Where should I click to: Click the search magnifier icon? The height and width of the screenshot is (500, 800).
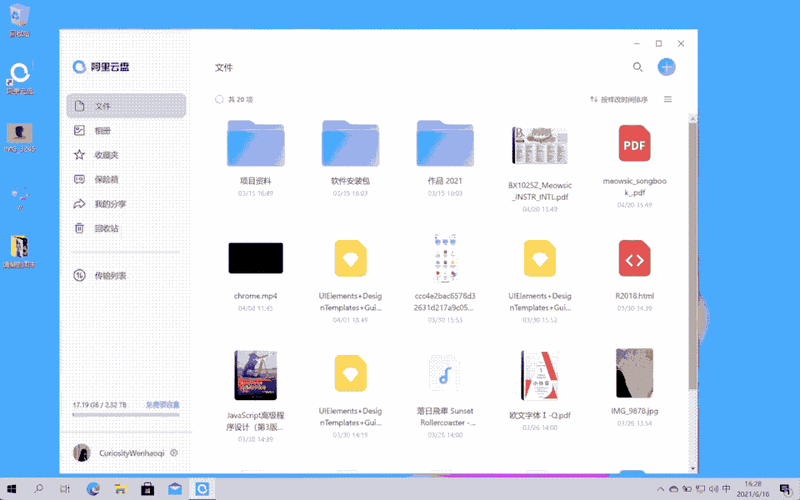tap(638, 67)
